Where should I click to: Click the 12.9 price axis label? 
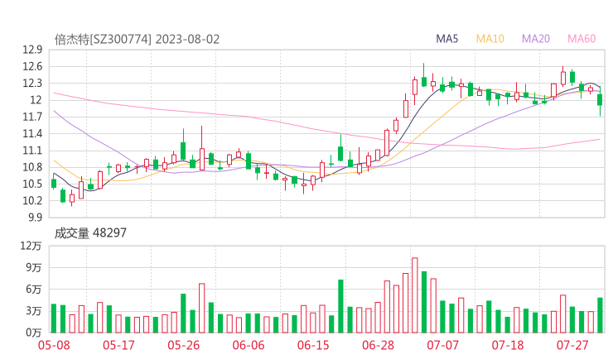32,50
